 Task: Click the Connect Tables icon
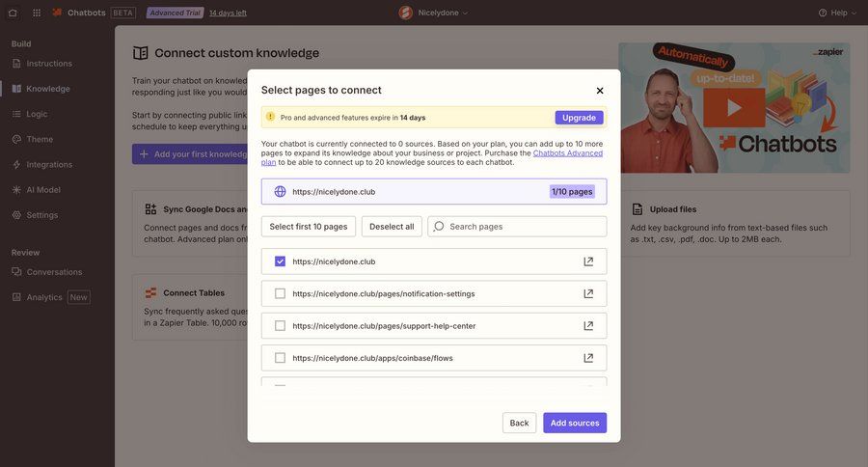pos(150,293)
